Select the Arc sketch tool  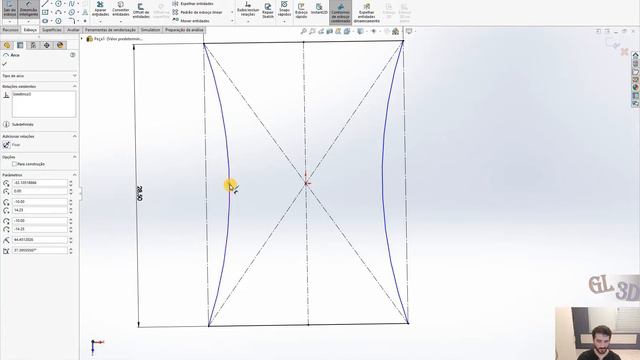coord(58,12)
